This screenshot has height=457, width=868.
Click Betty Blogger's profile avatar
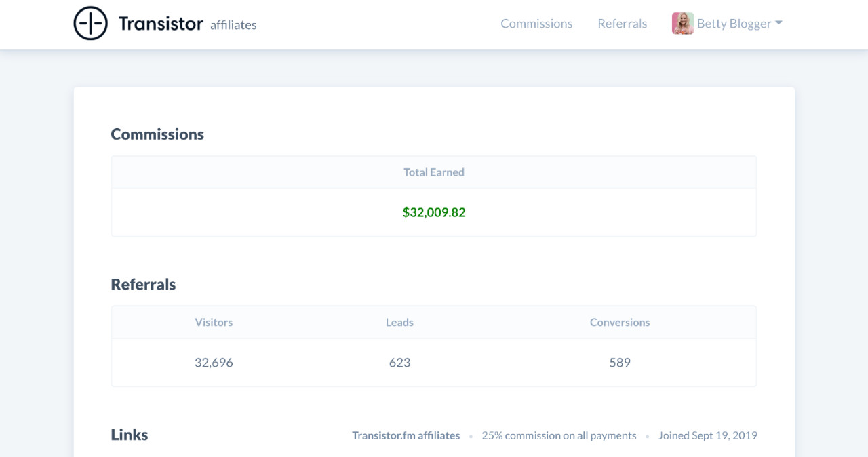point(682,22)
